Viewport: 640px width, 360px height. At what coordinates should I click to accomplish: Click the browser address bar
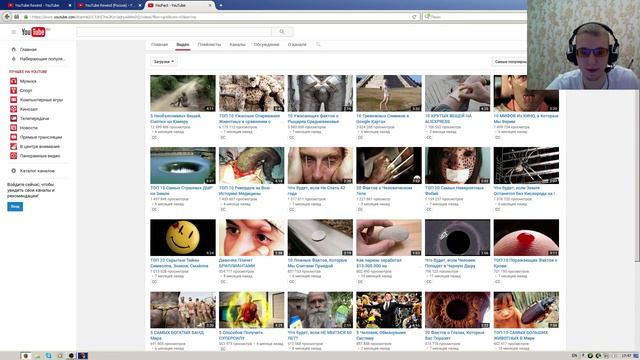pyautogui.click(x=220, y=17)
